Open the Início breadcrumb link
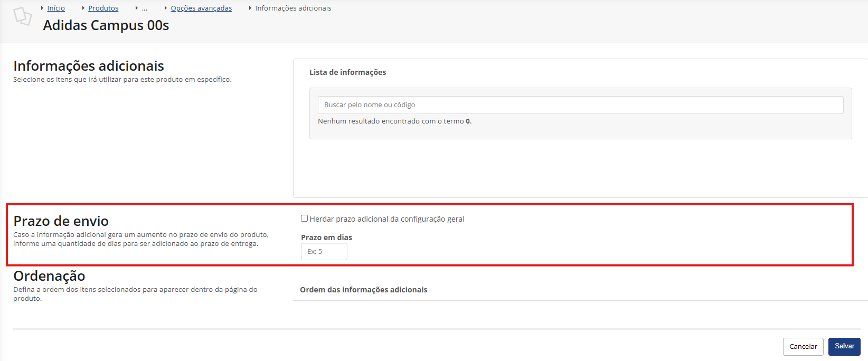Screen dimensions: 868x361 click(56, 8)
